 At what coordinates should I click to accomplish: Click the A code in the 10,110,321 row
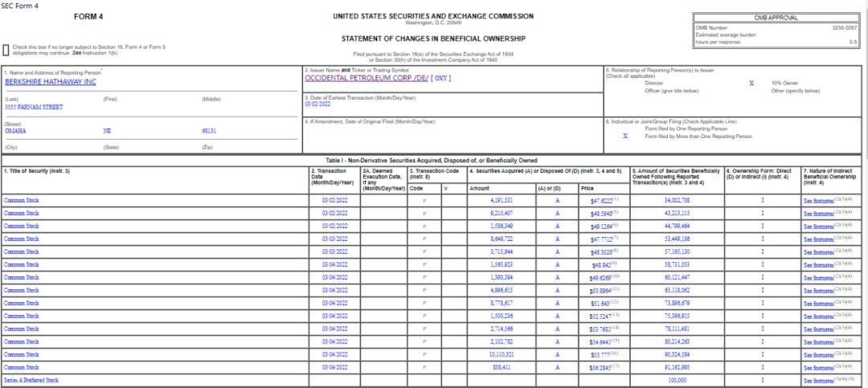click(x=557, y=355)
